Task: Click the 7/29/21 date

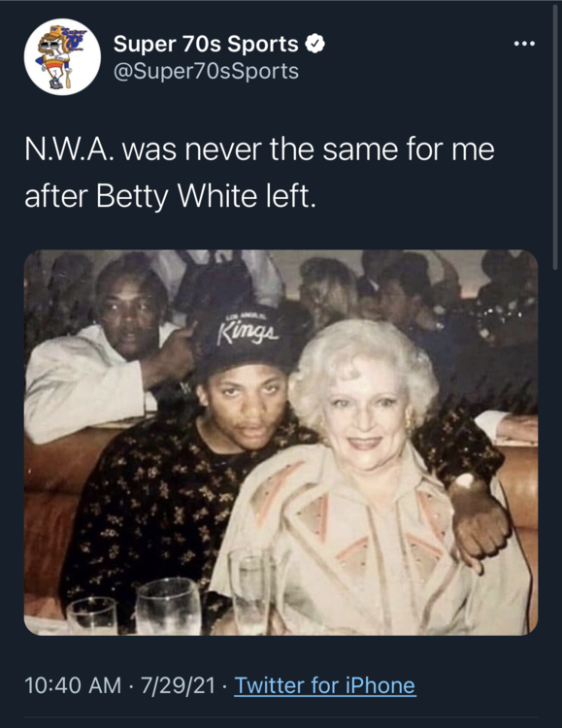Action: pos(178,685)
